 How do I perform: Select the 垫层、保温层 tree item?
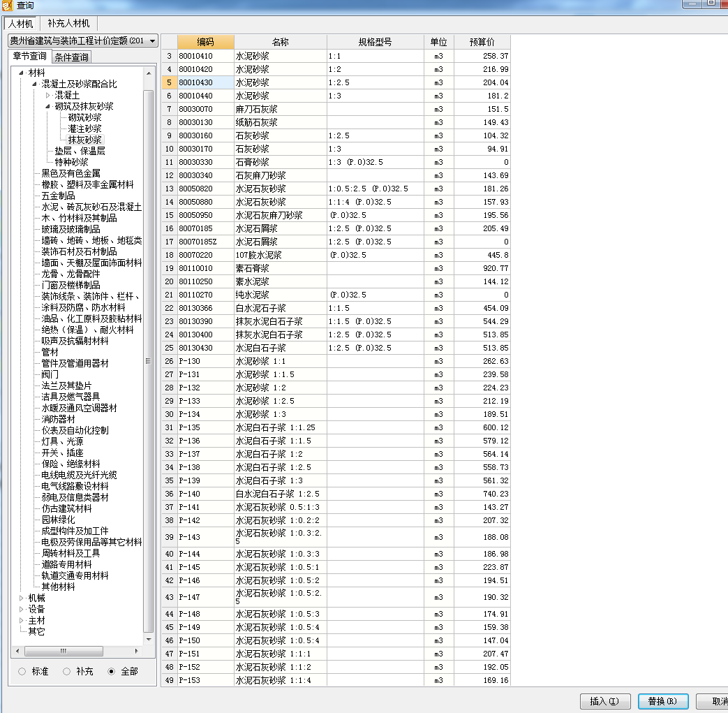[x=80, y=151]
